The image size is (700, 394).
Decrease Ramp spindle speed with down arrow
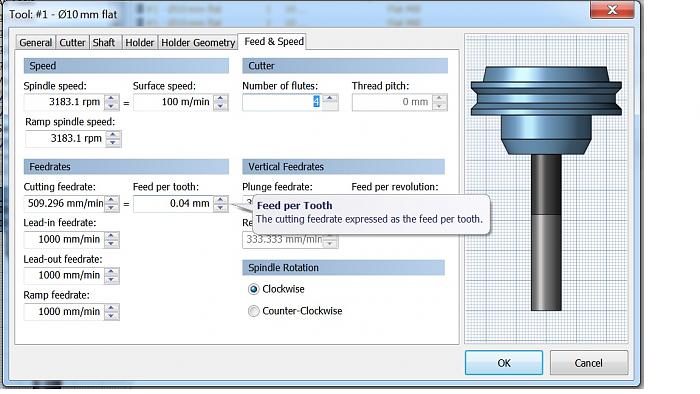coord(113,143)
